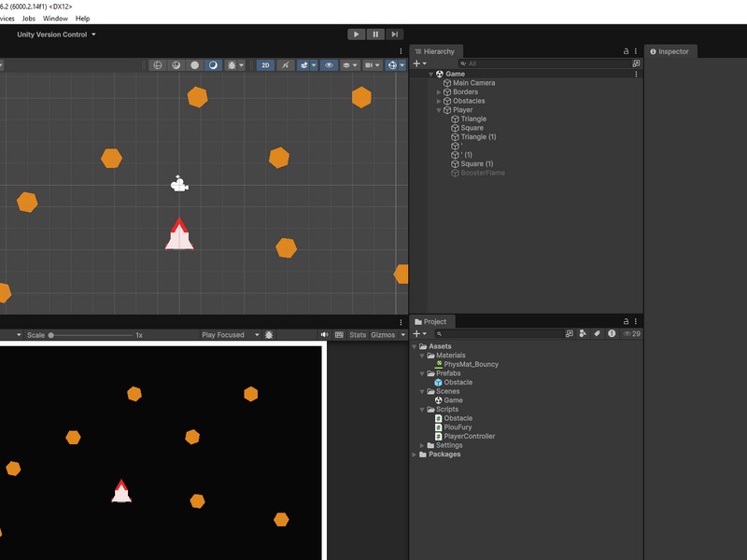Image resolution: width=747 pixels, height=560 pixels.
Task: Expand the Borders object in Hierarchy
Action: coord(440,92)
